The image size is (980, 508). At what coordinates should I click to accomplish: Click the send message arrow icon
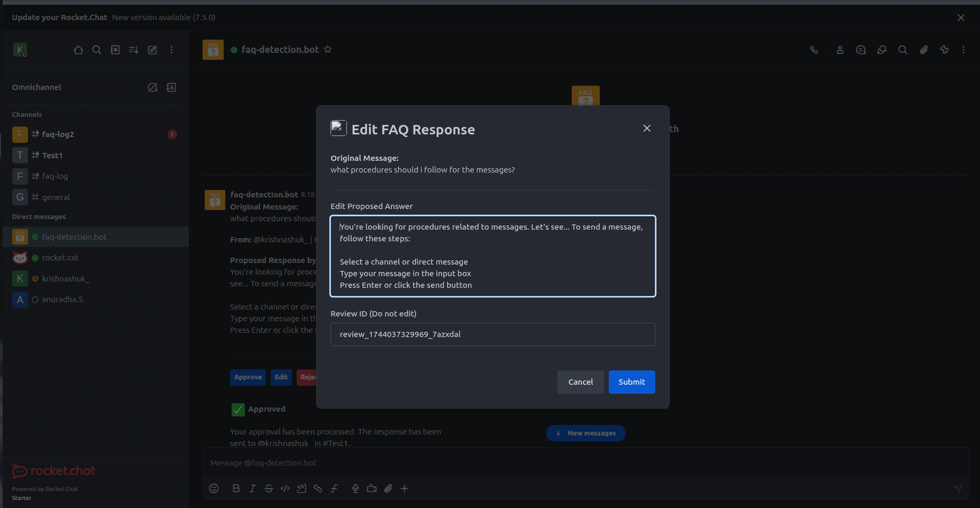click(x=958, y=488)
